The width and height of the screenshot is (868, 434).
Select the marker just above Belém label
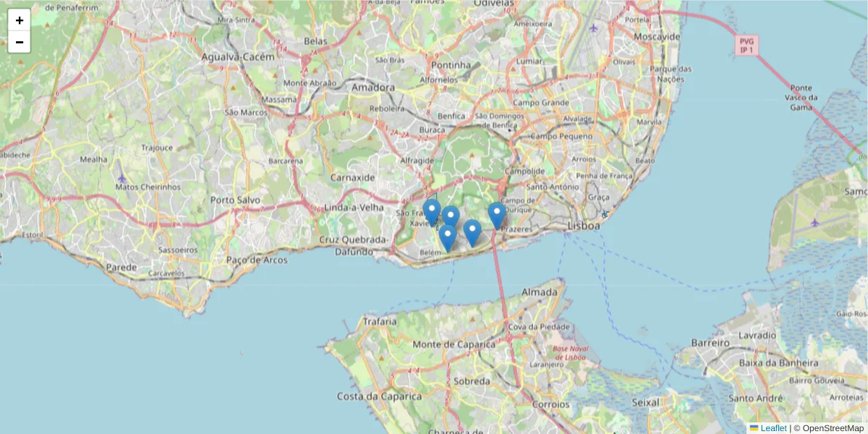point(448,238)
